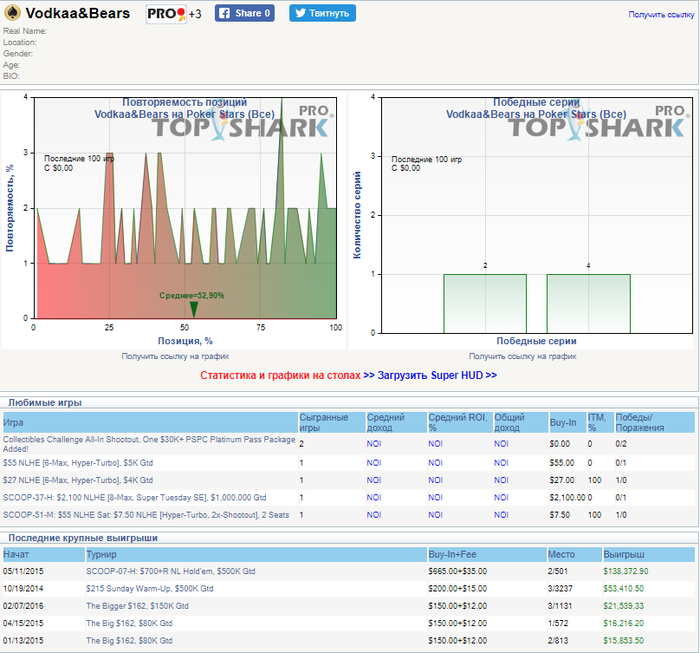The image size is (700, 653).
Task: Open The Bigger $162, $150K Gtd
Action: click(137, 606)
